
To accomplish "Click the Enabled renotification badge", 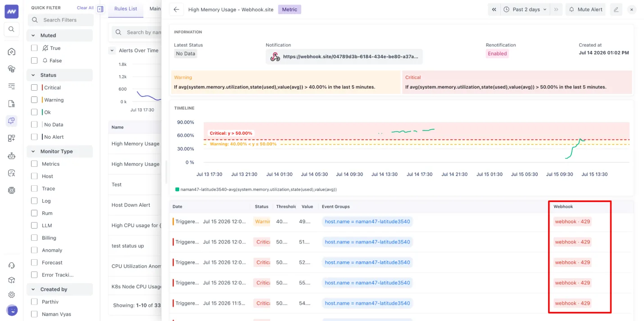I will (x=497, y=54).
